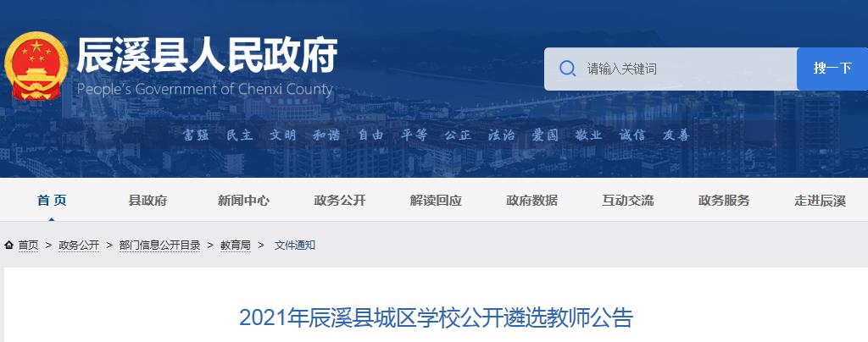Click the magnifier search icon

click(567, 69)
